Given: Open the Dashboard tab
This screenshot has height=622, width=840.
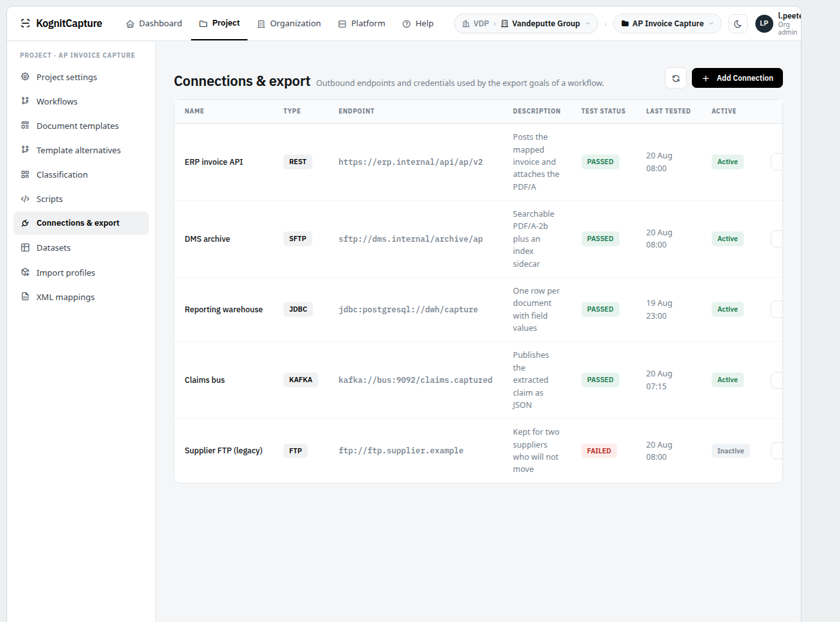Looking at the screenshot, I should click(154, 24).
